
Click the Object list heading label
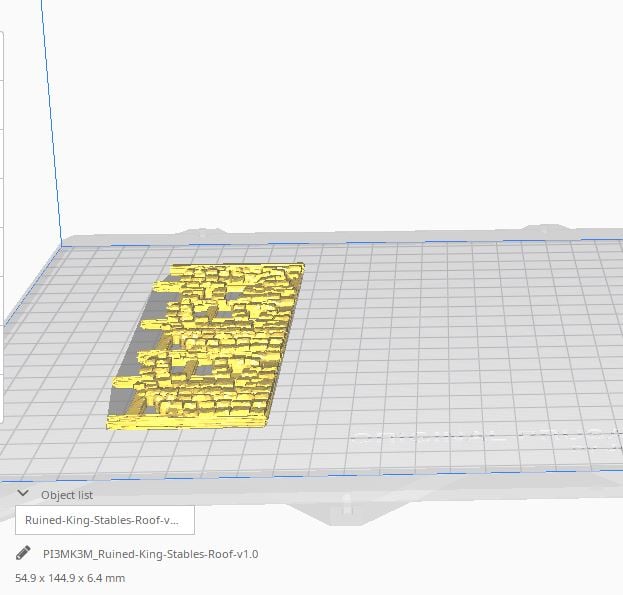point(67,495)
